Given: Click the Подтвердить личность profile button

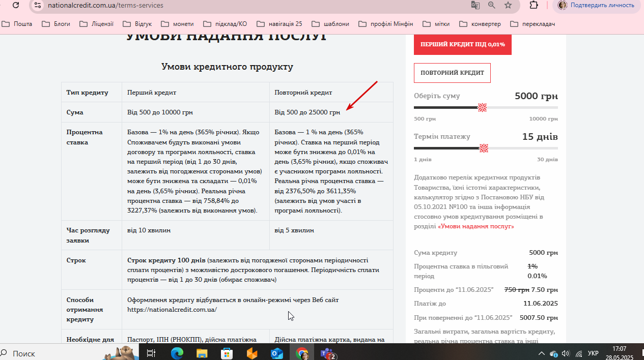Looking at the screenshot, I should [597, 5].
